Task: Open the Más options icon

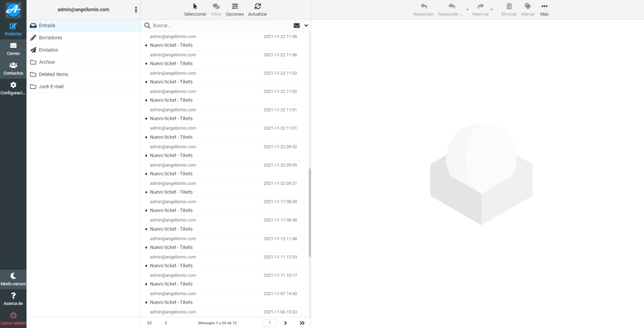Action: coord(544,6)
